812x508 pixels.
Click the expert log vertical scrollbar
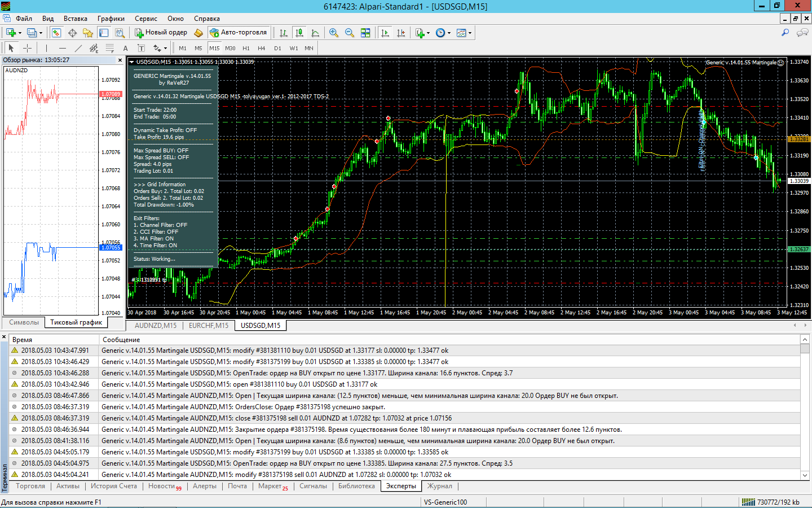point(805,406)
